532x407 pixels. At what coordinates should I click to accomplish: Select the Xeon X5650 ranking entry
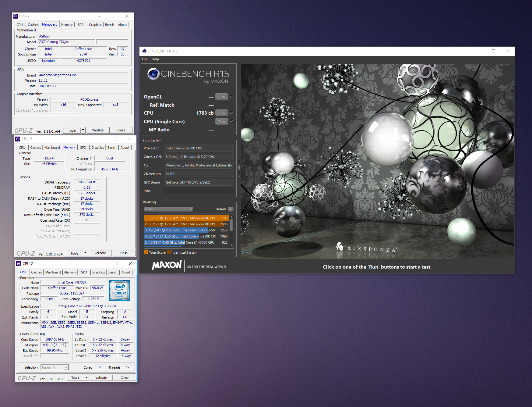[x=186, y=230]
